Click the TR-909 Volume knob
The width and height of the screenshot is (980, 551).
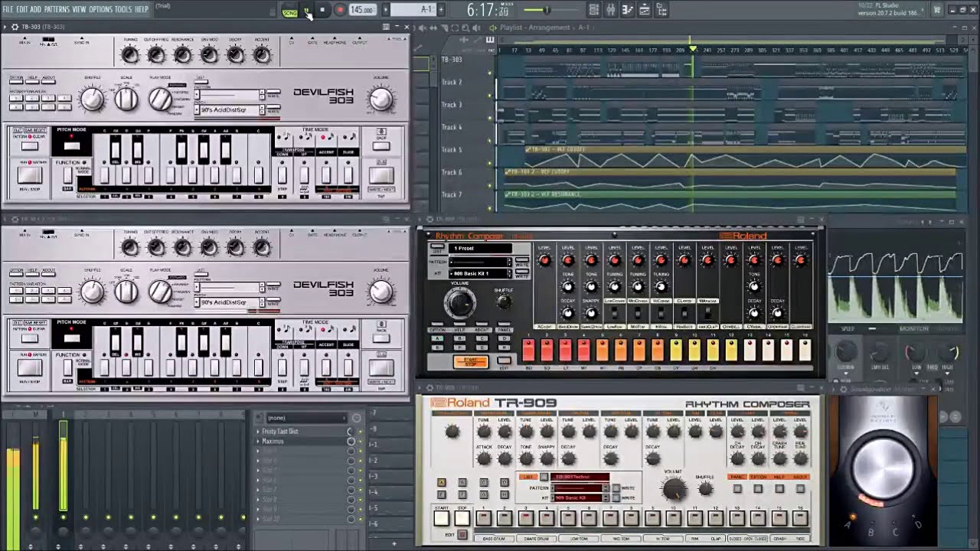click(x=673, y=487)
